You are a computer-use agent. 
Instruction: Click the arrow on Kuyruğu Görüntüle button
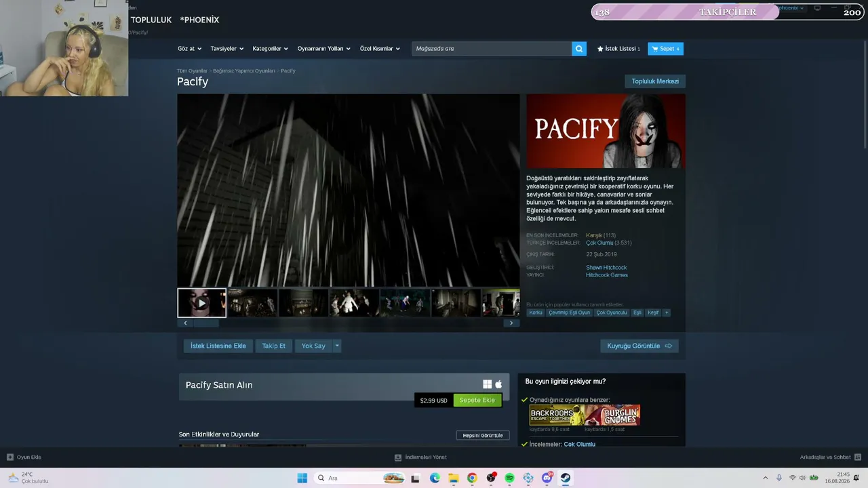[669, 346]
